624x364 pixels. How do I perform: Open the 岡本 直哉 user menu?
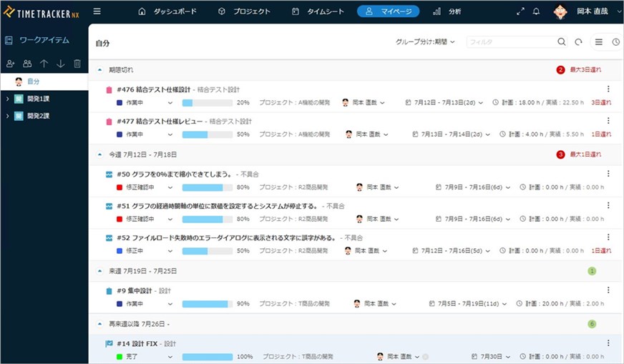point(587,11)
